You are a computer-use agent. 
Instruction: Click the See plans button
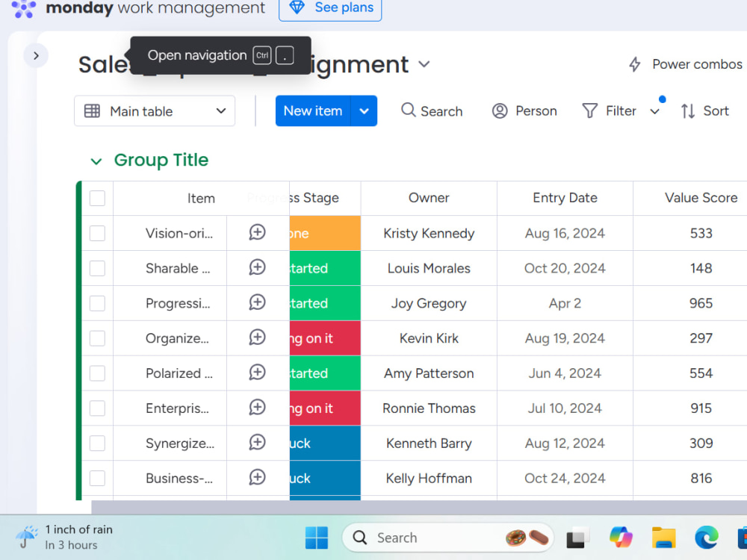[x=330, y=7]
